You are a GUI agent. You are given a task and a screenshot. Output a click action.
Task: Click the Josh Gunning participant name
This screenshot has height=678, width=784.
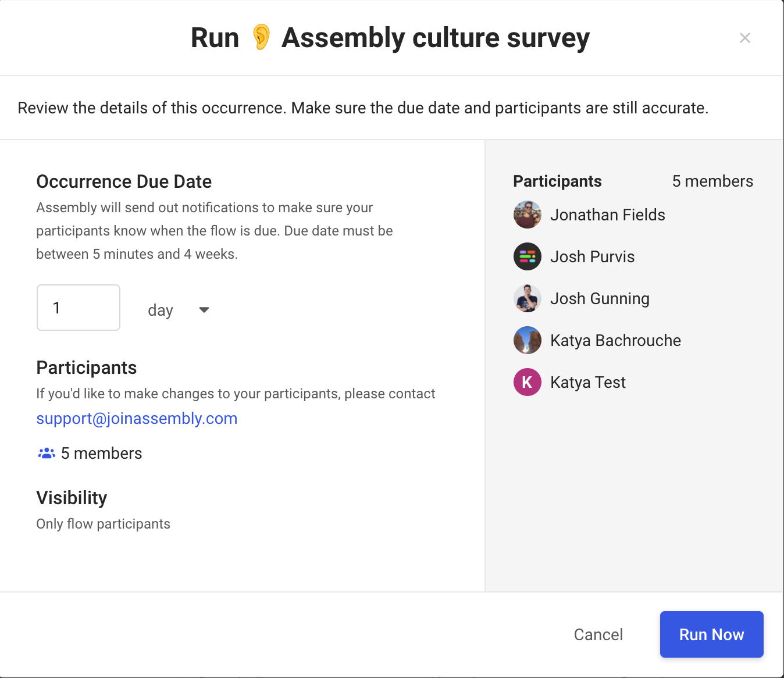pyautogui.click(x=600, y=298)
